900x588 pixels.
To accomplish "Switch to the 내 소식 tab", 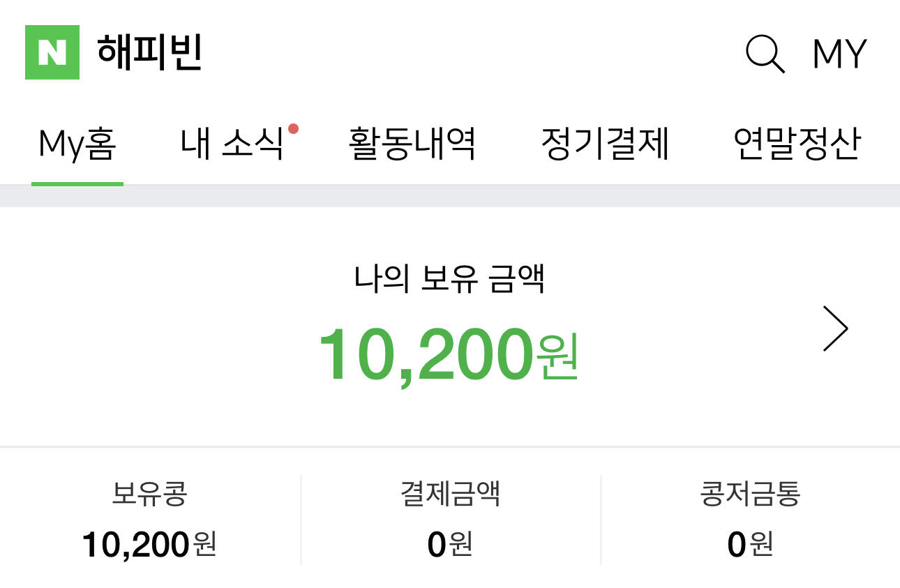I will pyautogui.click(x=232, y=144).
